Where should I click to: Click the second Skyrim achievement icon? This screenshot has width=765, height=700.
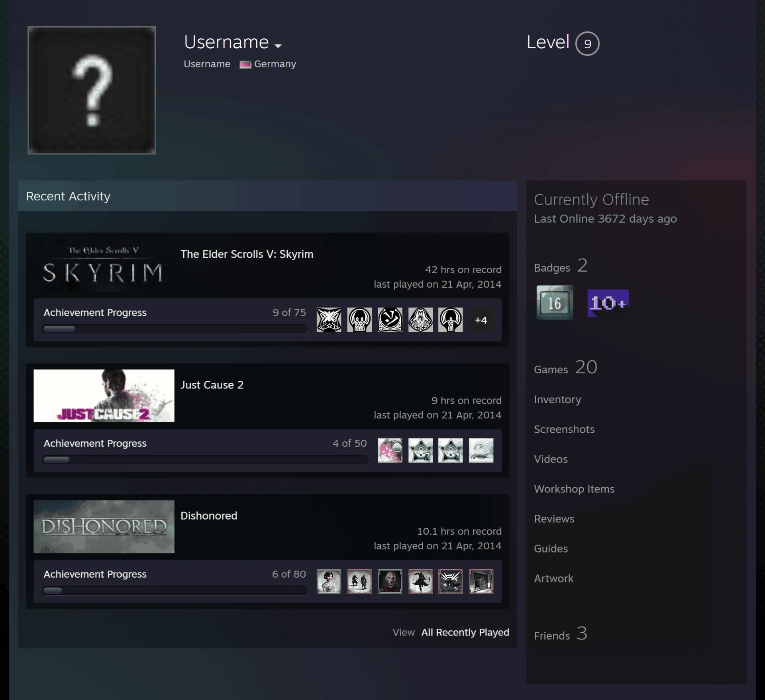pos(359,320)
